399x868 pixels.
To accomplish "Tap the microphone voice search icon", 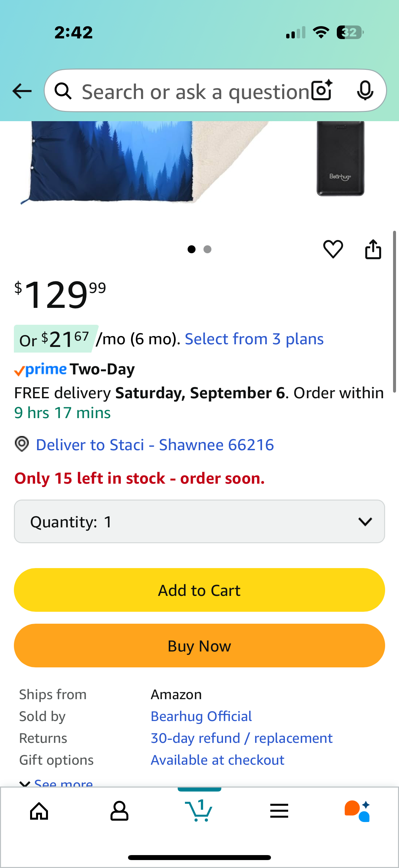I will click(x=365, y=91).
